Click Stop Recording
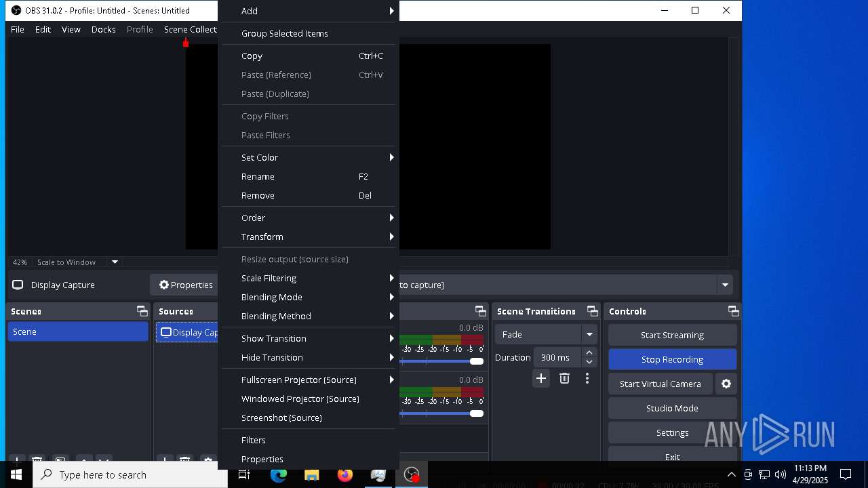The image size is (868, 488). tap(672, 359)
